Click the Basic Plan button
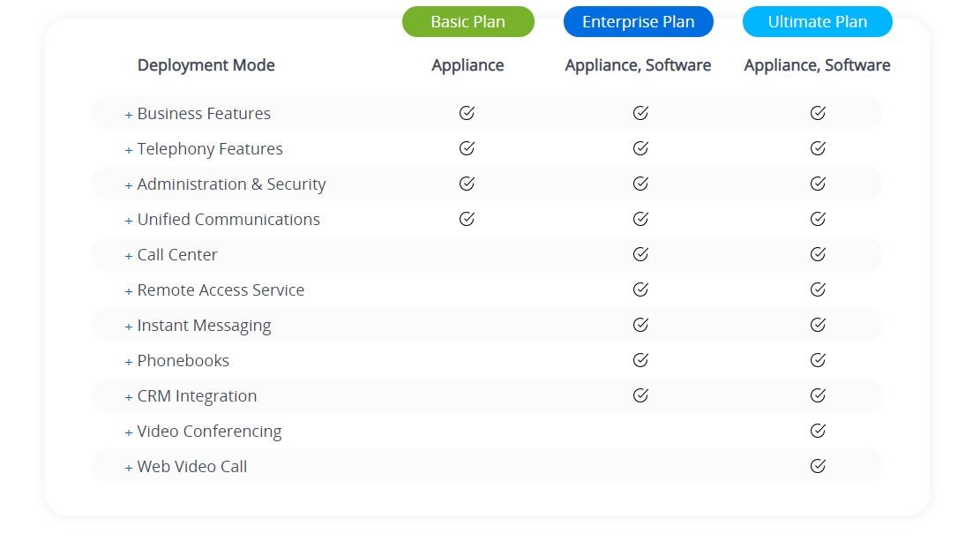The height and width of the screenshot is (541, 980). click(x=468, y=21)
